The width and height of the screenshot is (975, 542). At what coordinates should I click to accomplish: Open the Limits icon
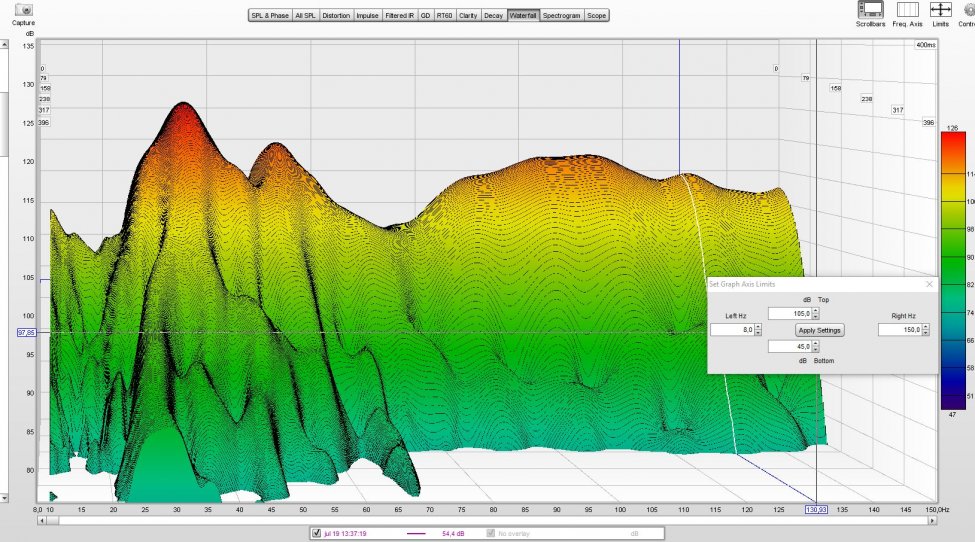[940, 9]
